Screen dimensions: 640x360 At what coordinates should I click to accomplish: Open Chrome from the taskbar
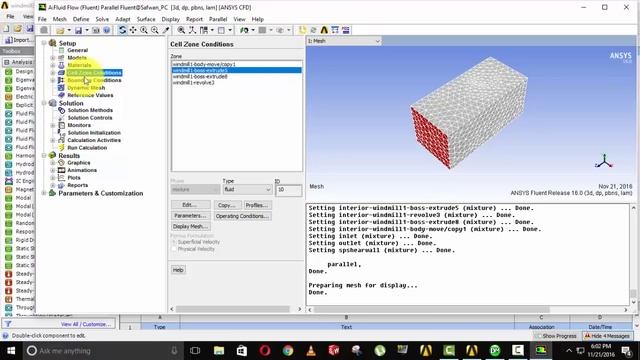point(288,351)
